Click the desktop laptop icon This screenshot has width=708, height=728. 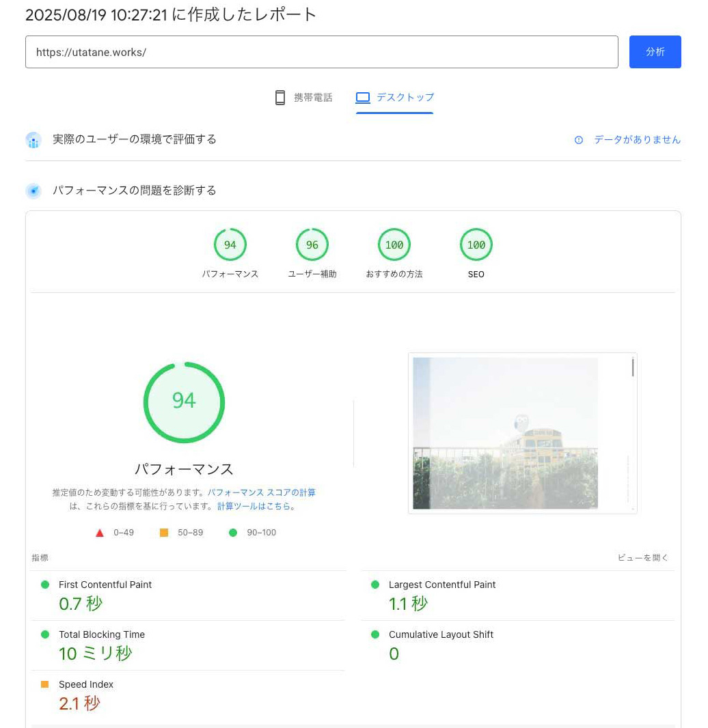tap(363, 98)
